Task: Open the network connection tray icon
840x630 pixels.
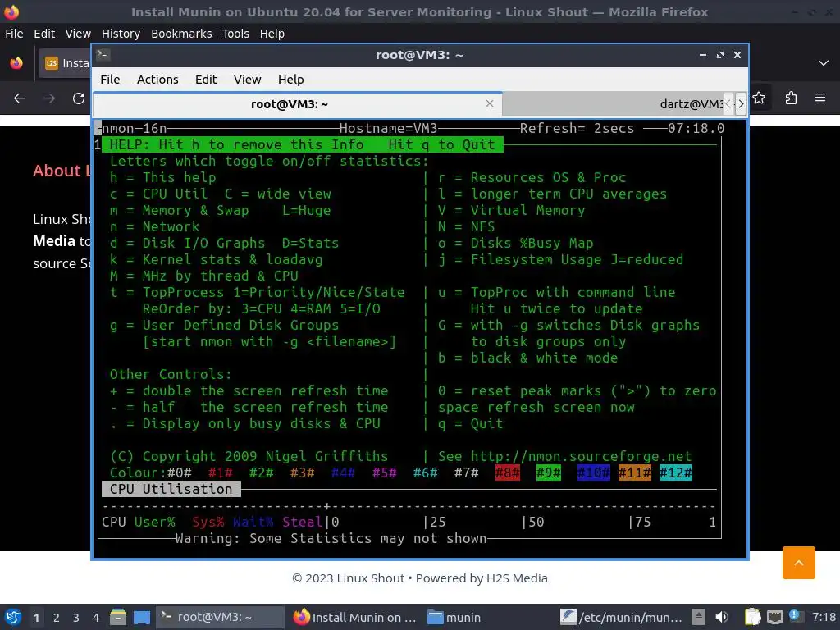Action: point(774,617)
